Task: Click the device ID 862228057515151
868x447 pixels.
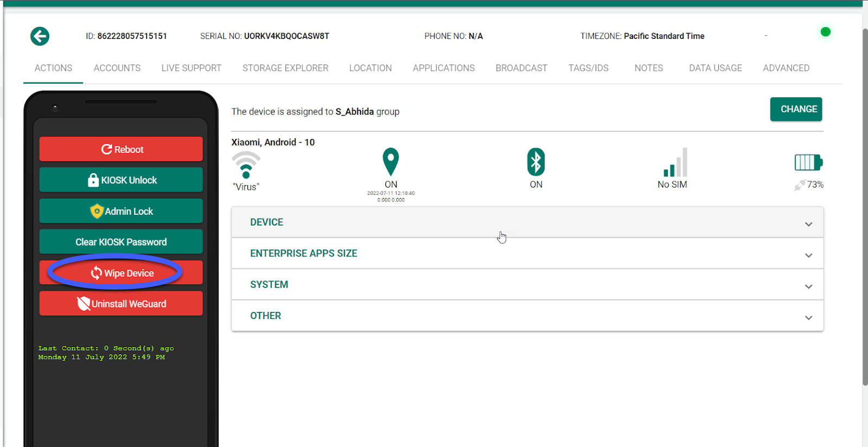Action: point(132,36)
